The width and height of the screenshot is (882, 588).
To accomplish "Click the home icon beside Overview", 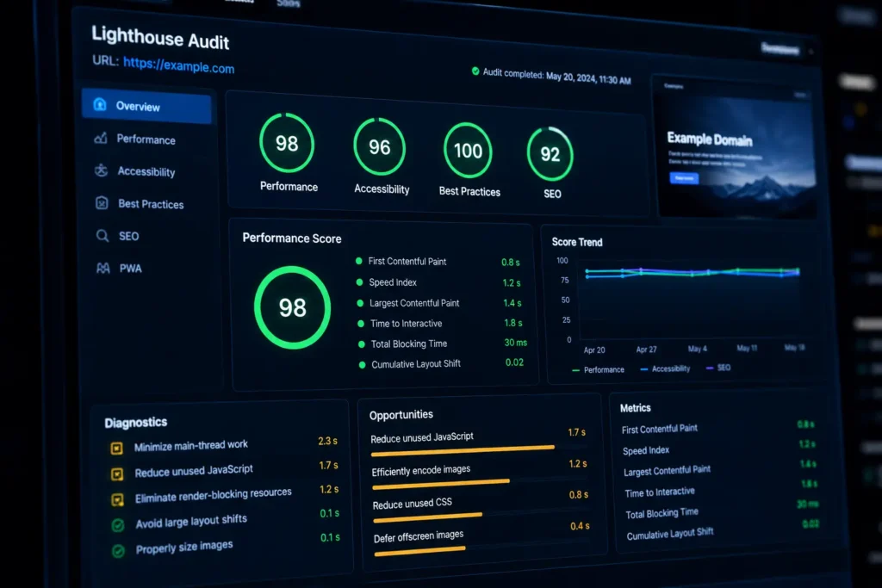I will [x=100, y=104].
